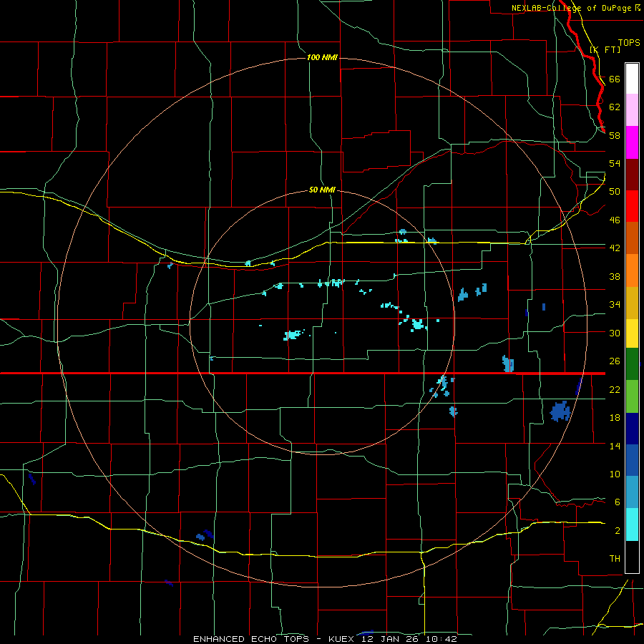Click the light orange legend swatch
The image size is (644, 644).
[x=632, y=270]
